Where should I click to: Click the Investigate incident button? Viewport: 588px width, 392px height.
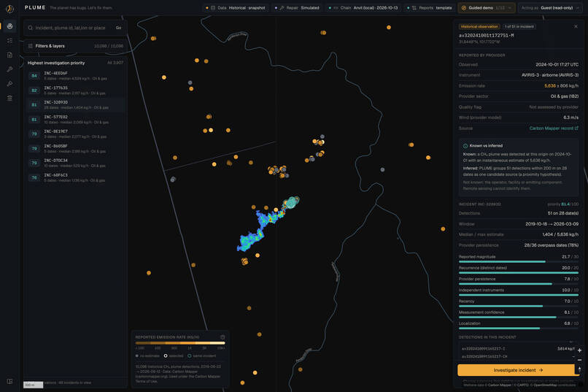pos(518,370)
